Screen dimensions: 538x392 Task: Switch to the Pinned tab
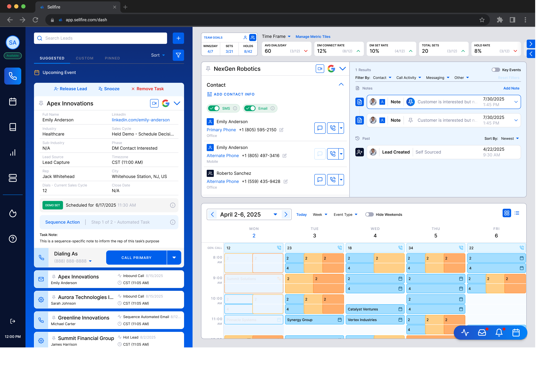pyautogui.click(x=112, y=58)
